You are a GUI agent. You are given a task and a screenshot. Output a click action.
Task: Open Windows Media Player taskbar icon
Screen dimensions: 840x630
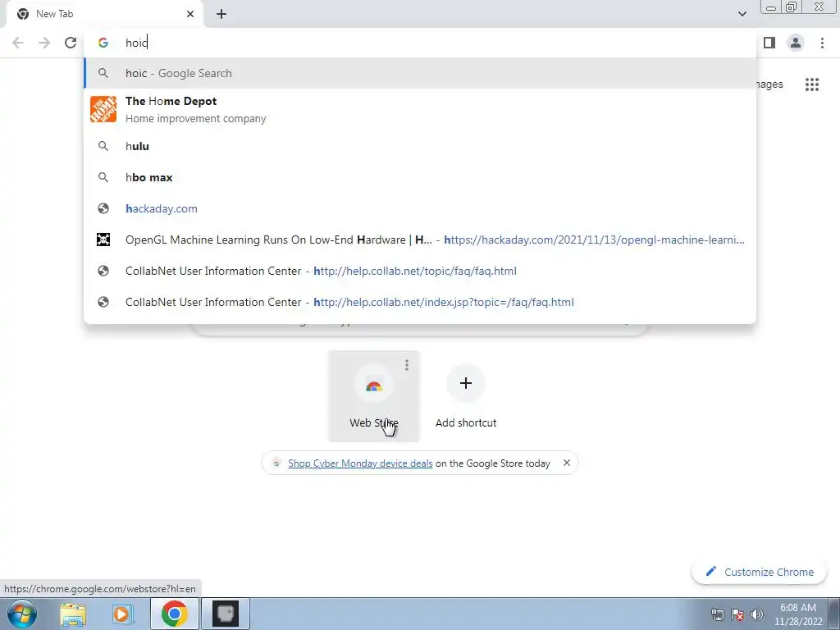point(122,614)
